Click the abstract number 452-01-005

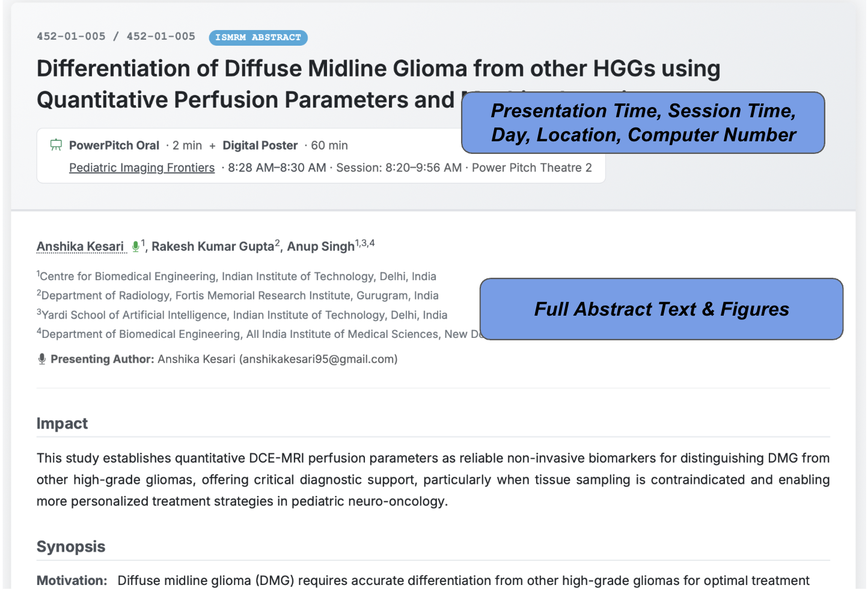(x=71, y=36)
